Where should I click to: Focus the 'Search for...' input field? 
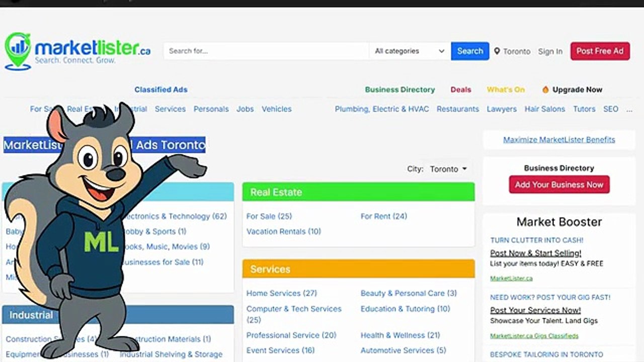266,51
